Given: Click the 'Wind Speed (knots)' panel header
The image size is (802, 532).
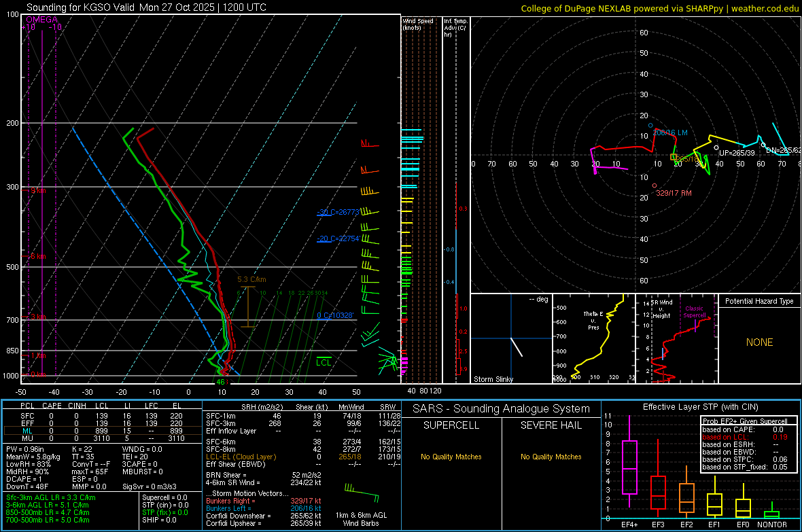Looking at the screenshot, I should pos(418,24).
